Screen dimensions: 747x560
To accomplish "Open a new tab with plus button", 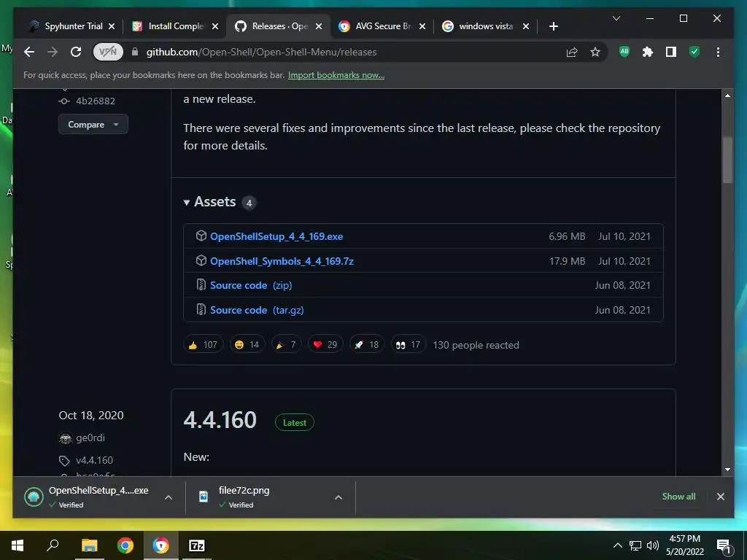I will (553, 26).
